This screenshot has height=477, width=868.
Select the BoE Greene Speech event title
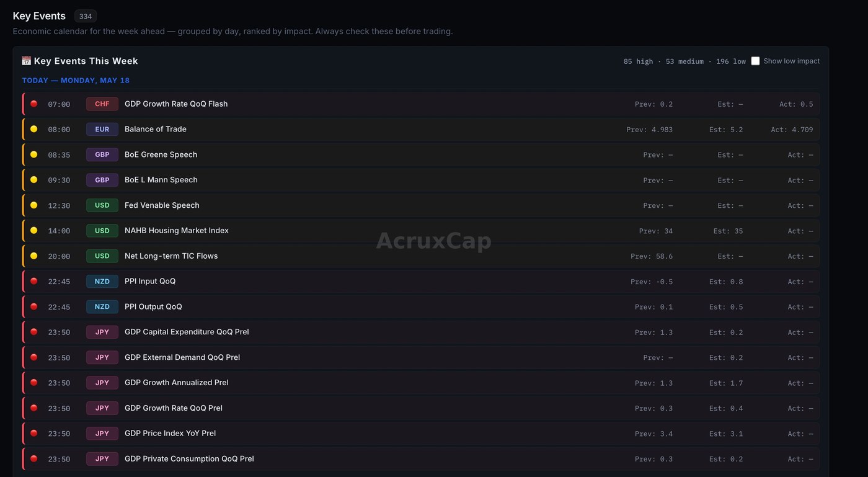(161, 154)
